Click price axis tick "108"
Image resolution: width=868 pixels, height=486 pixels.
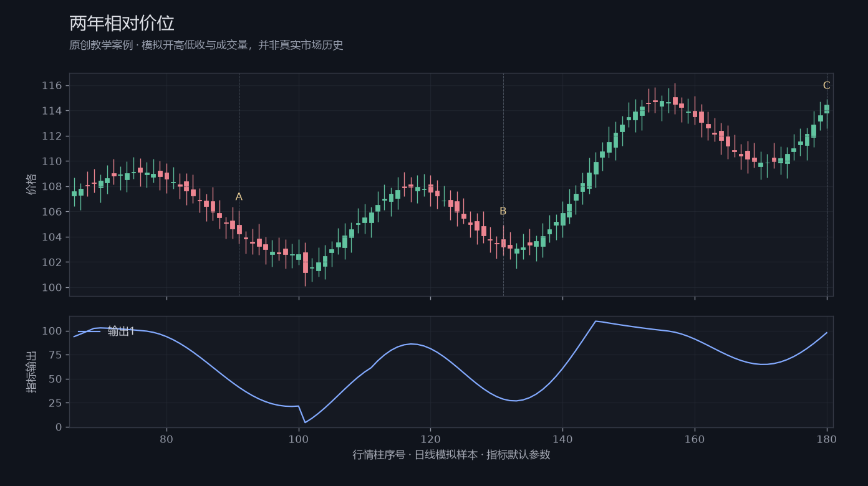[x=52, y=187]
